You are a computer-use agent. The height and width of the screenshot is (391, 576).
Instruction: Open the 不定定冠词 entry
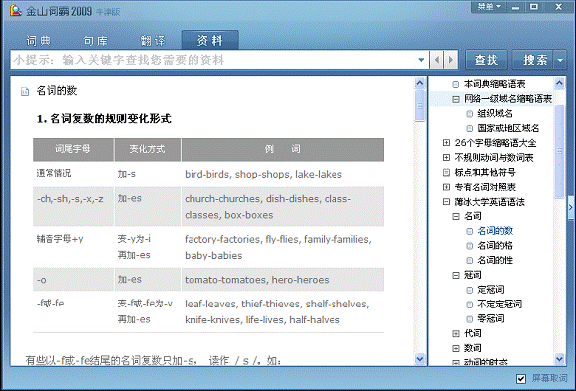(499, 304)
